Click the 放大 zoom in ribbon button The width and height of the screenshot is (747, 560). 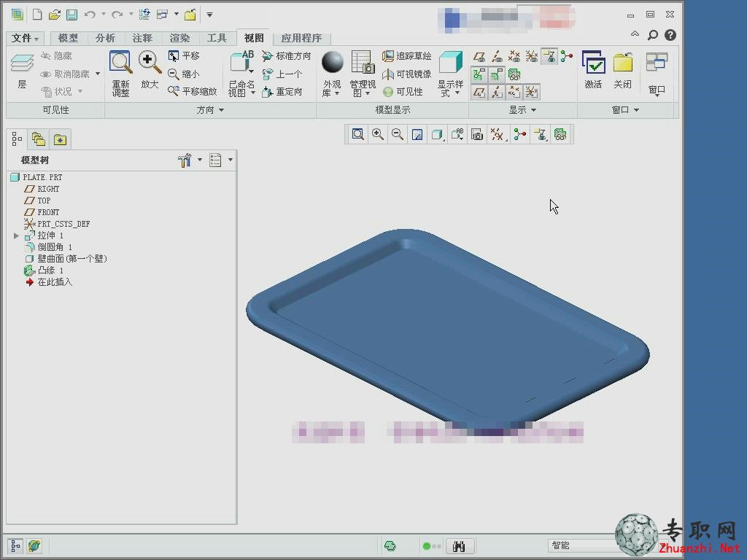click(x=150, y=71)
